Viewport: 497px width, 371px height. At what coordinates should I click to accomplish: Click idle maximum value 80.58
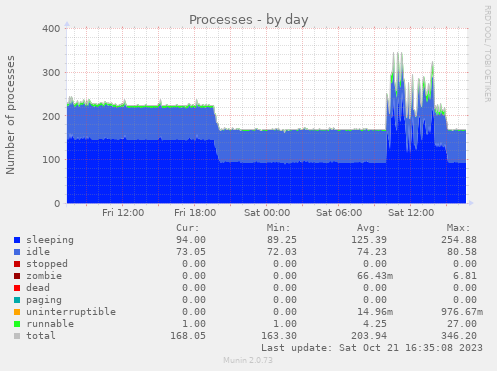pos(462,252)
